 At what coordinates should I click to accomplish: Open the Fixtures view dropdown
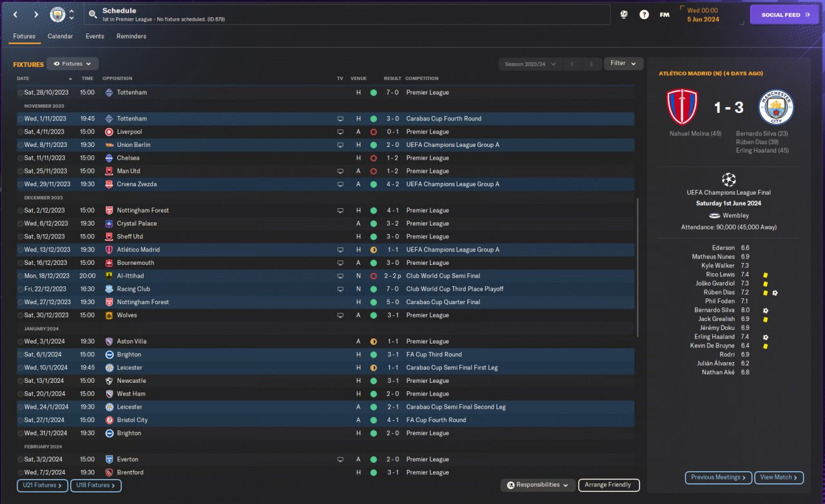[x=72, y=64]
